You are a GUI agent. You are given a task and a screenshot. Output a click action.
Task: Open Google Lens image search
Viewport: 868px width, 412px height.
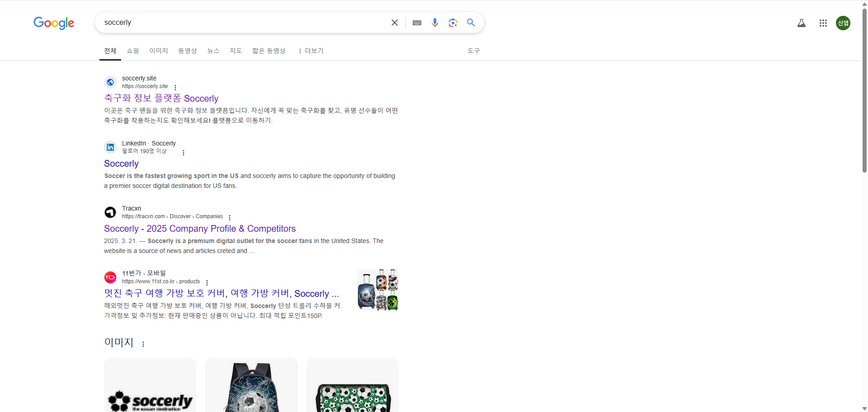pos(453,23)
